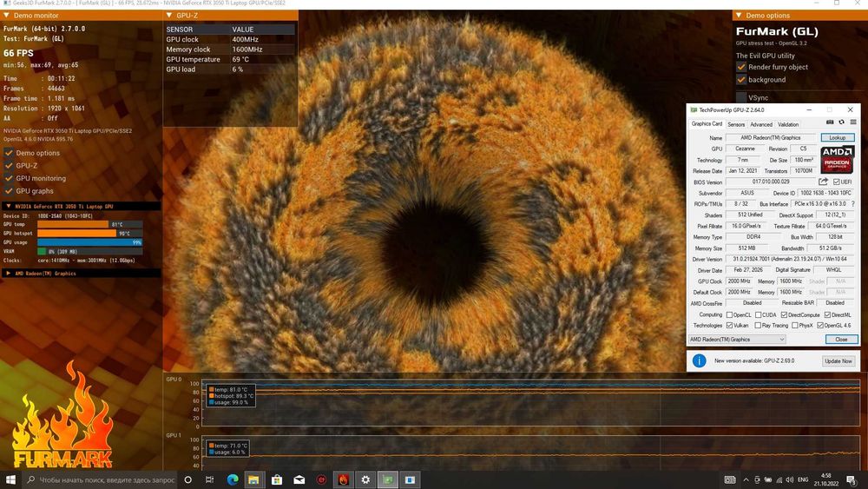Toggle Vulkan checkbox in GPU-Z
The image size is (868, 489).
(729, 326)
